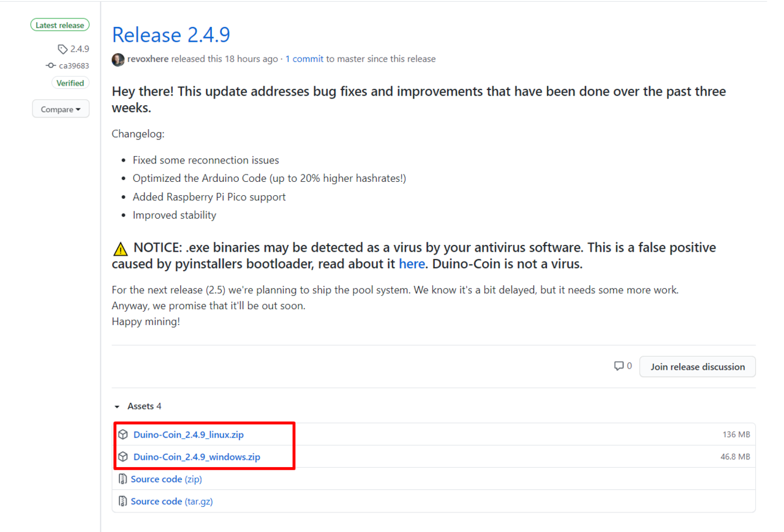
Task: Click the package icon for the windows.zip asset
Action: tap(123, 457)
